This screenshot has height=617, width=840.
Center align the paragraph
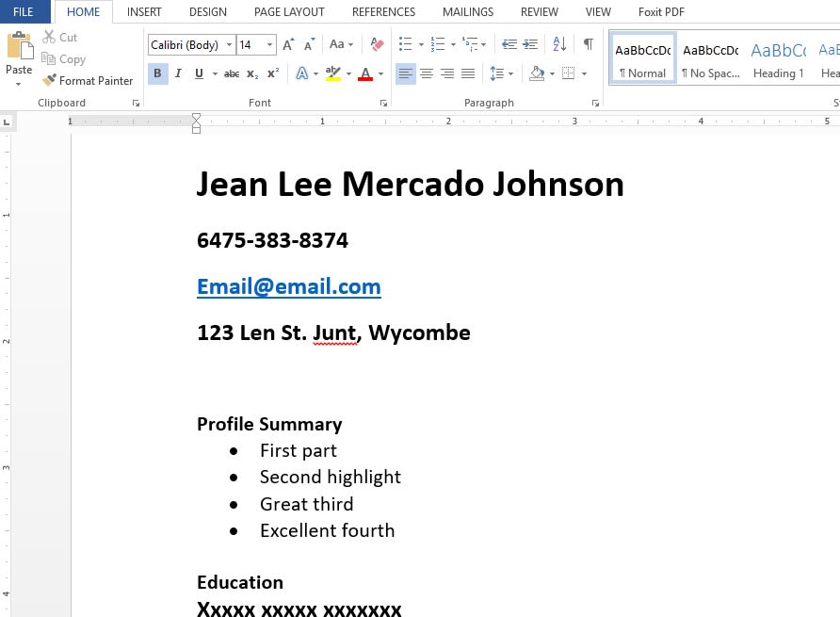coord(427,73)
